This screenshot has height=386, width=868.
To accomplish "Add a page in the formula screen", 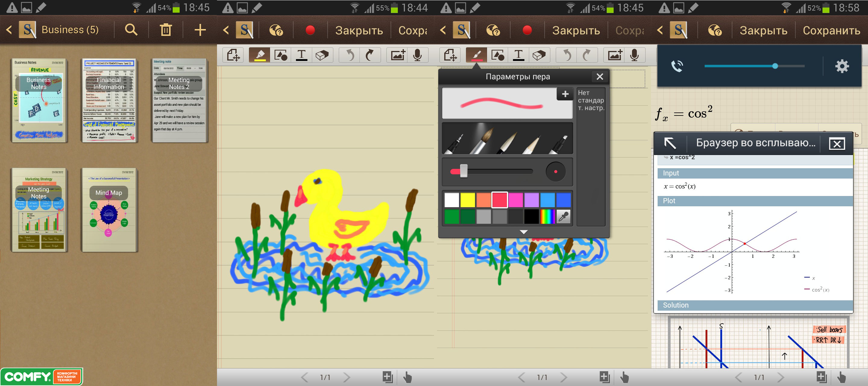I will (x=822, y=377).
